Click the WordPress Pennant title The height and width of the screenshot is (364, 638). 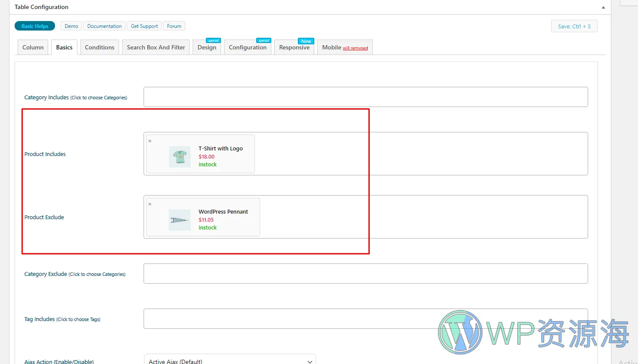pos(223,212)
